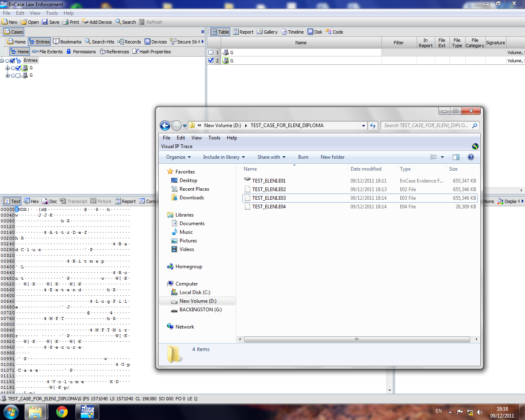Viewport: 525px width, 420px height.
Task: Open the Bookmarks pane
Action: coord(67,42)
